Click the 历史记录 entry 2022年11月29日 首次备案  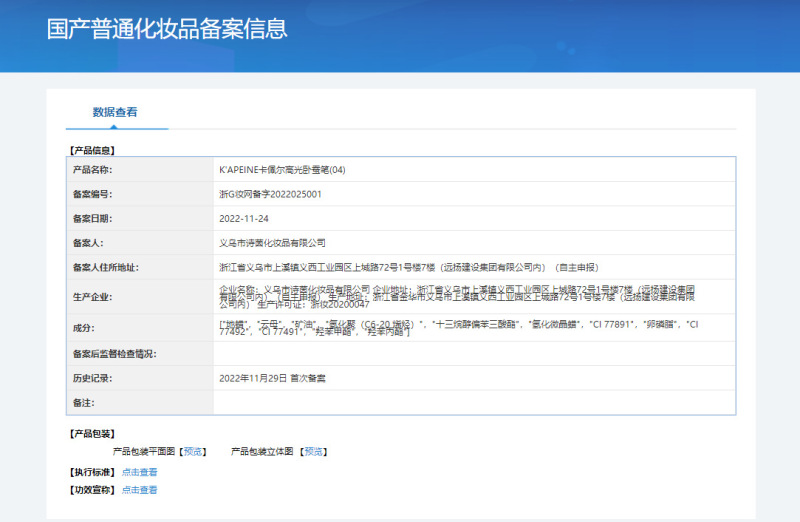point(272,379)
